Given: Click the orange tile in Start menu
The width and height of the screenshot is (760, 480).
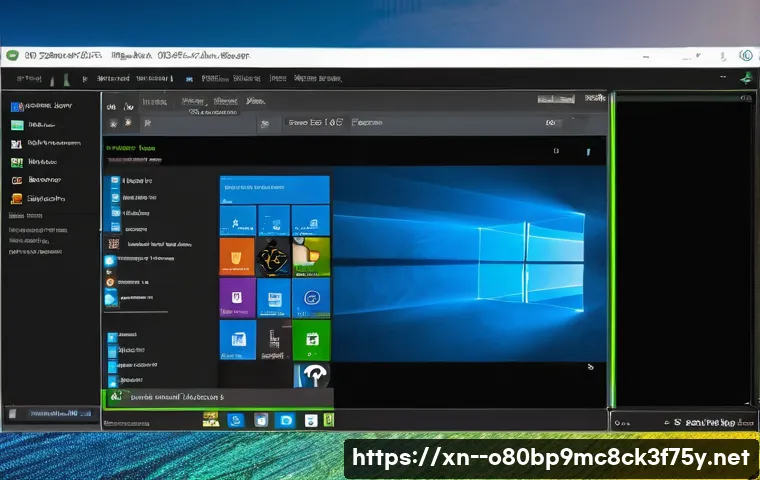Looking at the screenshot, I should click(x=238, y=256).
